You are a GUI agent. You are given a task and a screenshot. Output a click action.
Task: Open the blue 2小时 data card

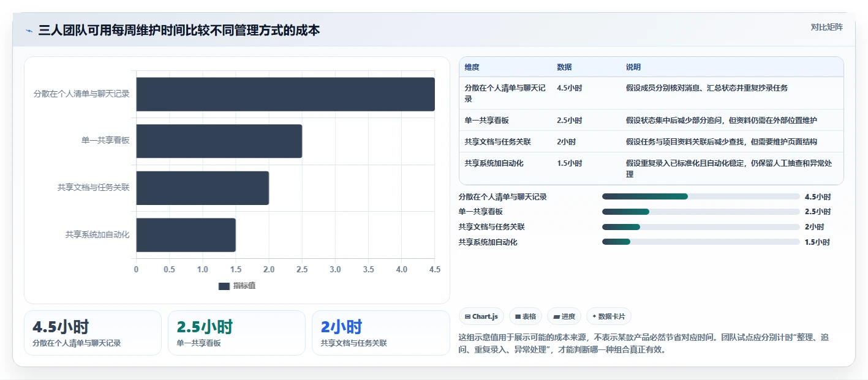click(381, 333)
